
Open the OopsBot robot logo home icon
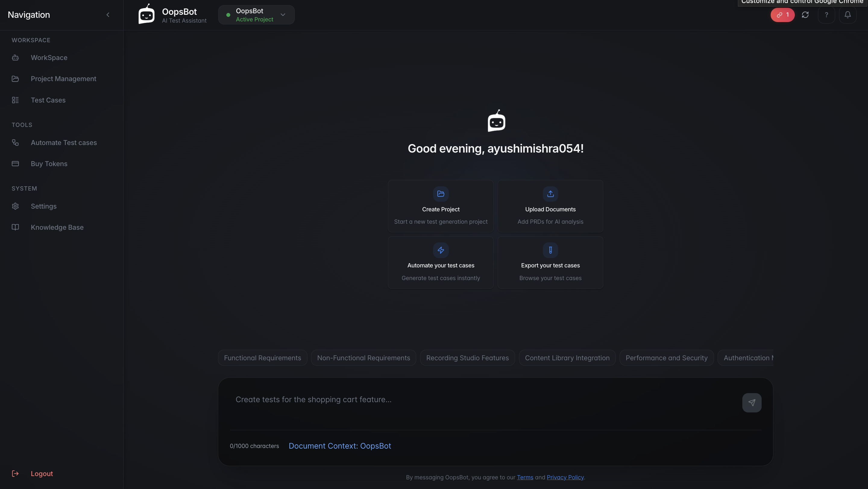(146, 14)
